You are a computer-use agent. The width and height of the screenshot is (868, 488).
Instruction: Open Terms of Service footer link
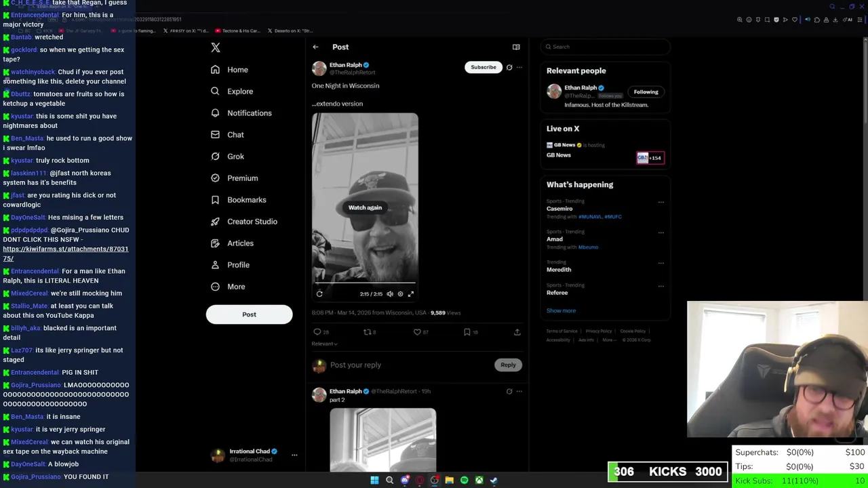tap(562, 331)
